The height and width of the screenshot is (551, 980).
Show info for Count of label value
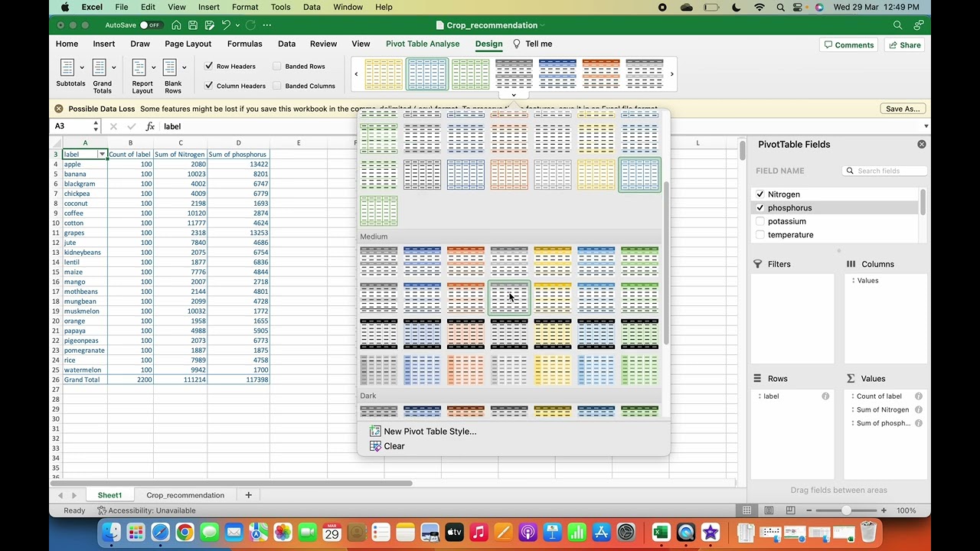pyautogui.click(x=918, y=396)
